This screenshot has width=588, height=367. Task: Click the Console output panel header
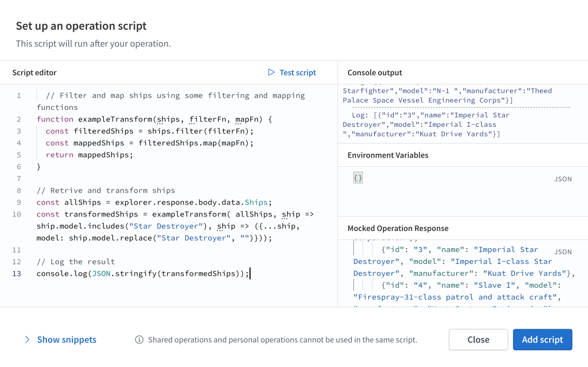pos(374,72)
